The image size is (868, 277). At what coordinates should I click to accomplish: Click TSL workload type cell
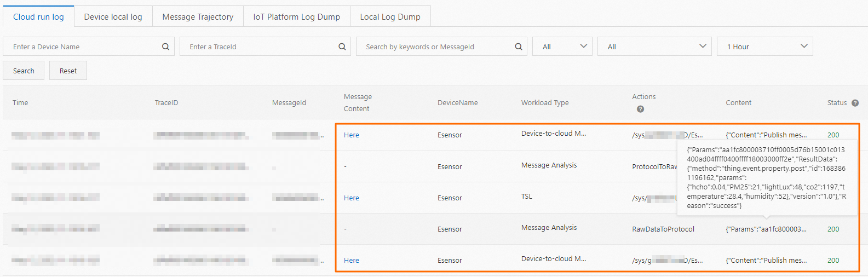[526, 197]
